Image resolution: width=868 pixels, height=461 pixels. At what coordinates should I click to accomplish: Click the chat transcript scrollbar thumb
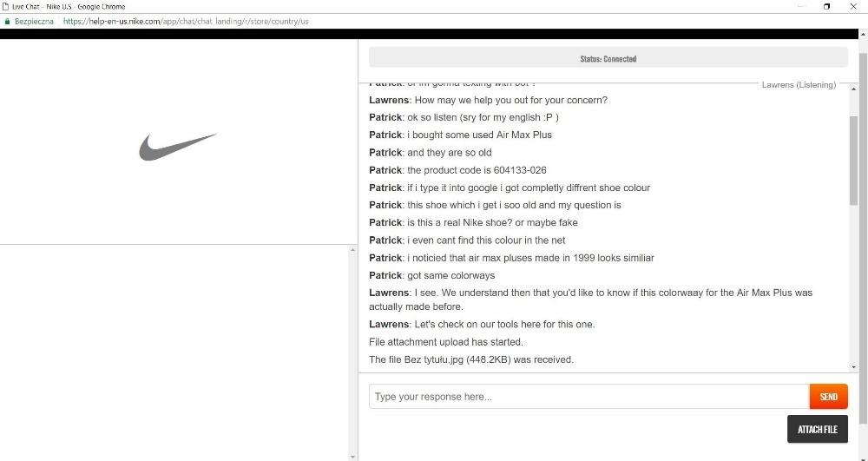[x=853, y=161]
